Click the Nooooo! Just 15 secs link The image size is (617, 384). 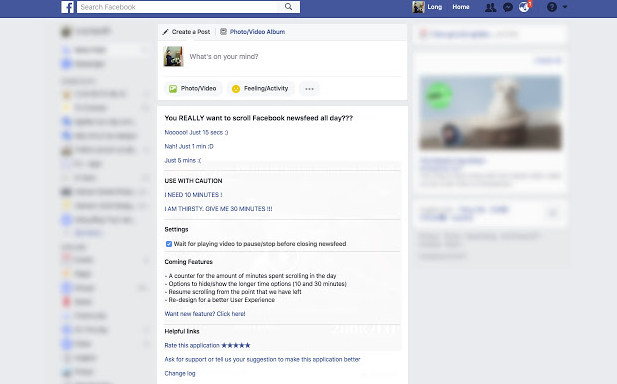click(x=196, y=133)
